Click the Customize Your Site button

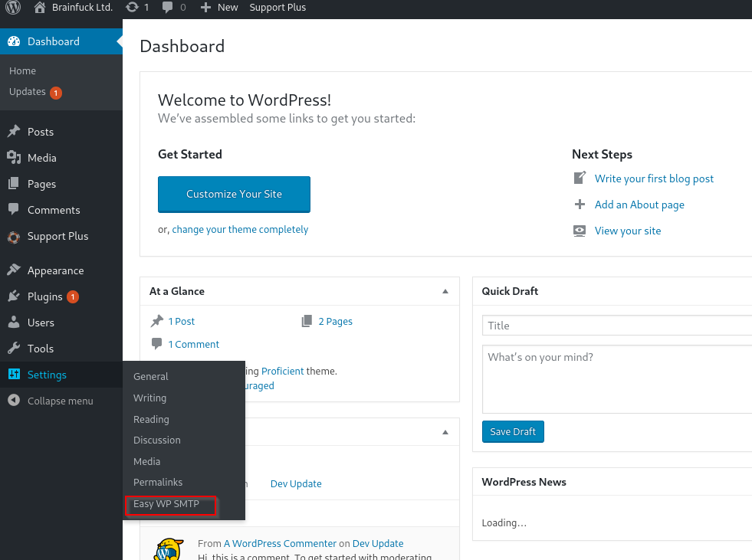(x=234, y=195)
